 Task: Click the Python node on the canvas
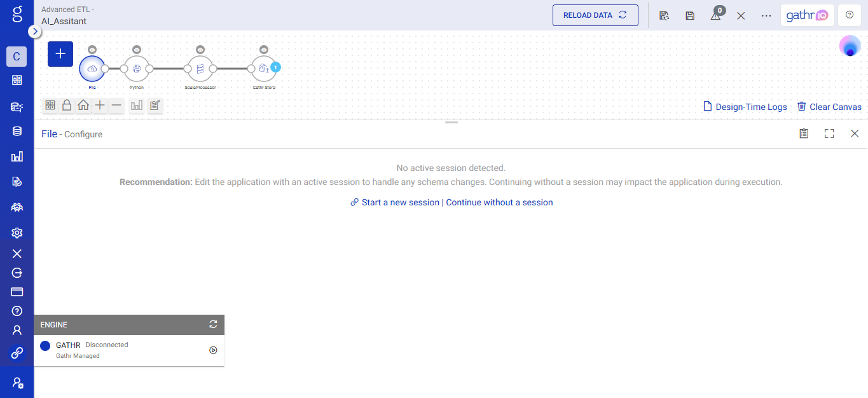[136, 69]
